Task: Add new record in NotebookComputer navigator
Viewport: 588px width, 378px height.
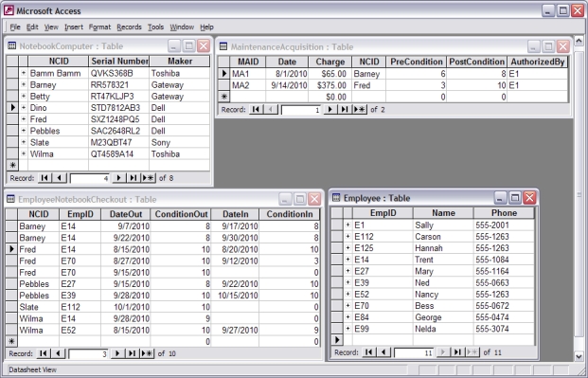Action: pyautogui.click(x=148, y=178)
